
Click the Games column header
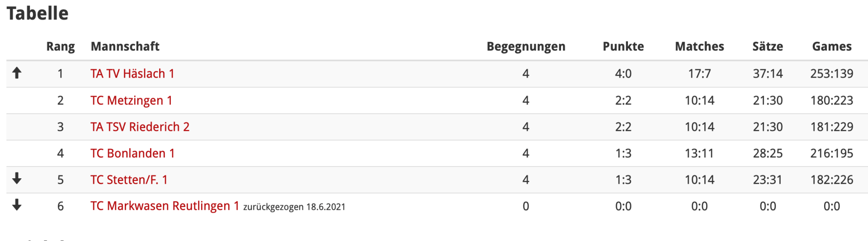pos(831,46)
